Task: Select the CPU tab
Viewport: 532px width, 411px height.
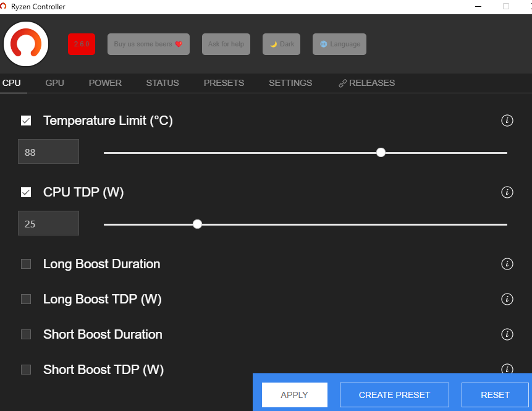Action: 12,83
